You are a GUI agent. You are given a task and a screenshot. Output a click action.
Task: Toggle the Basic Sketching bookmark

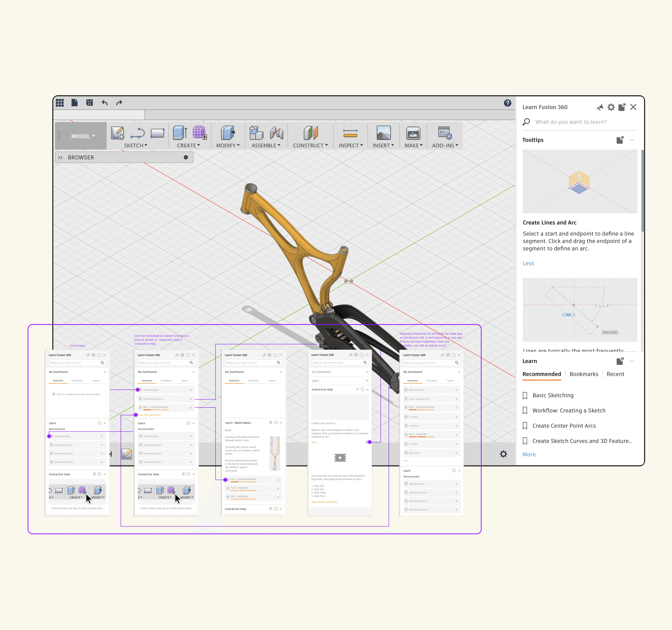tap(525, 396)
